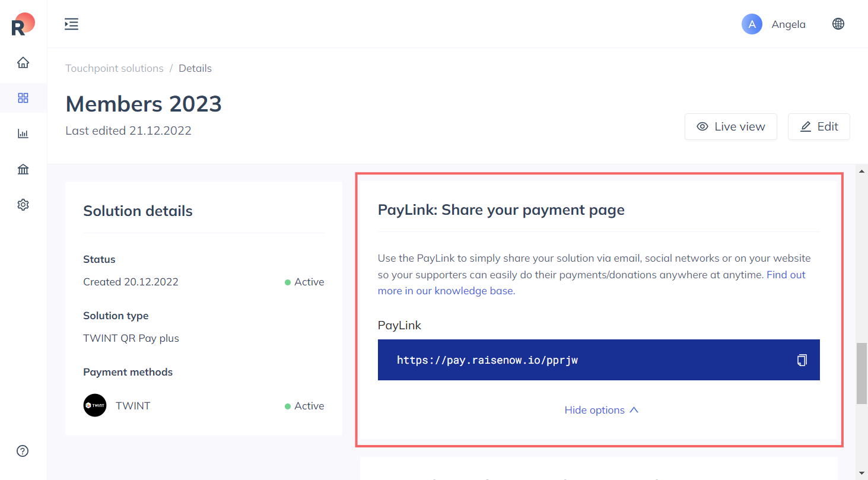Go to Touchpoint solutions breadcrumb
The height and width of the screenshot is (480, 868).
115,68
